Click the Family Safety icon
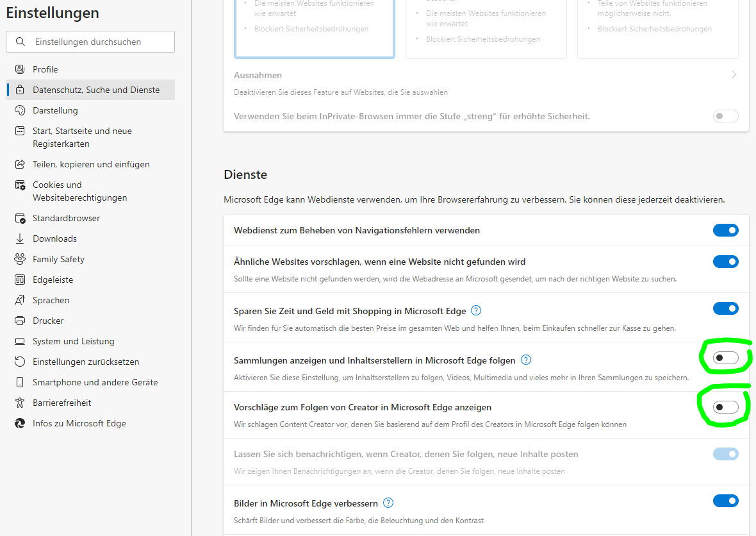Image resolution: width=756 pixels, height=536 pixels. point(20,259)
